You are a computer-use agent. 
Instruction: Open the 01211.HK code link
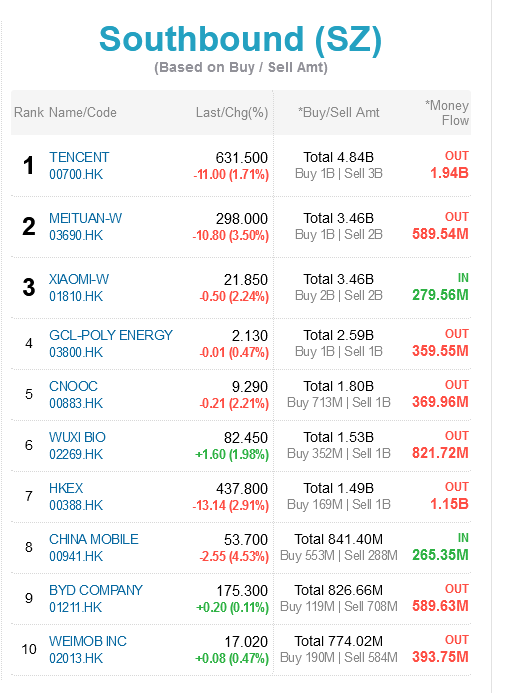coord(76,608)
